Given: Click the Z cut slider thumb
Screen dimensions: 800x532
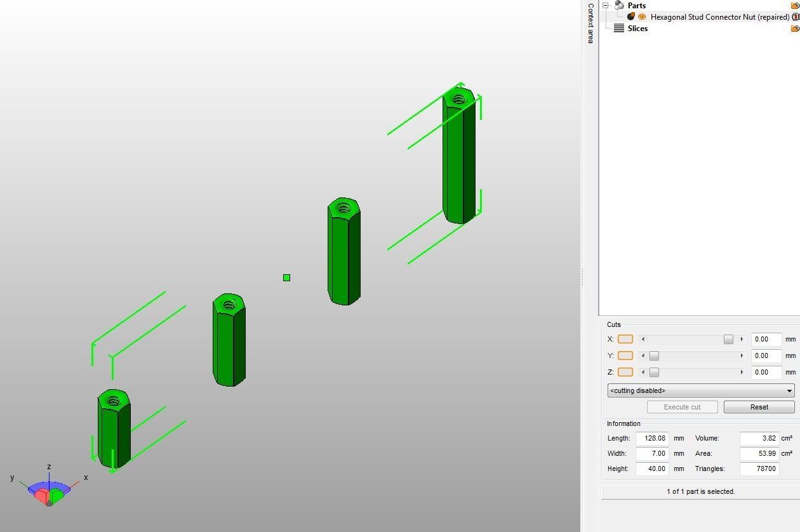Looking at the screenshot, I should point(654,372).
